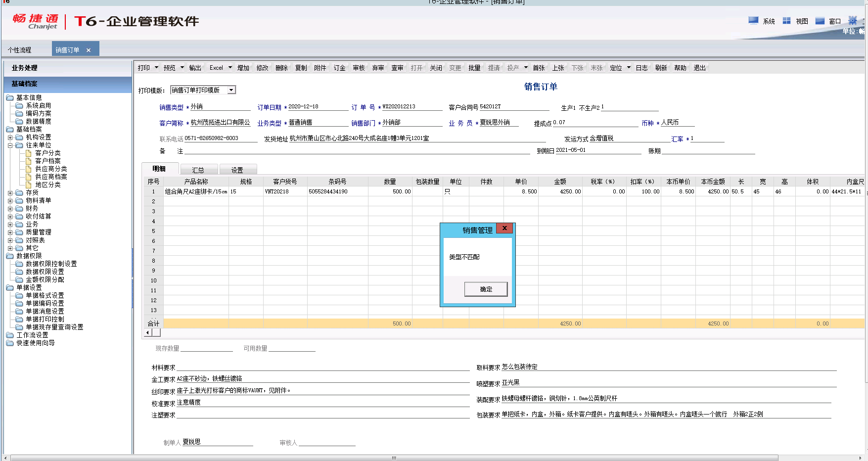The width and height of the screenshot is (868, 461).
Task: Click the 弃审 toolbar button
Action: coord(378,68)
